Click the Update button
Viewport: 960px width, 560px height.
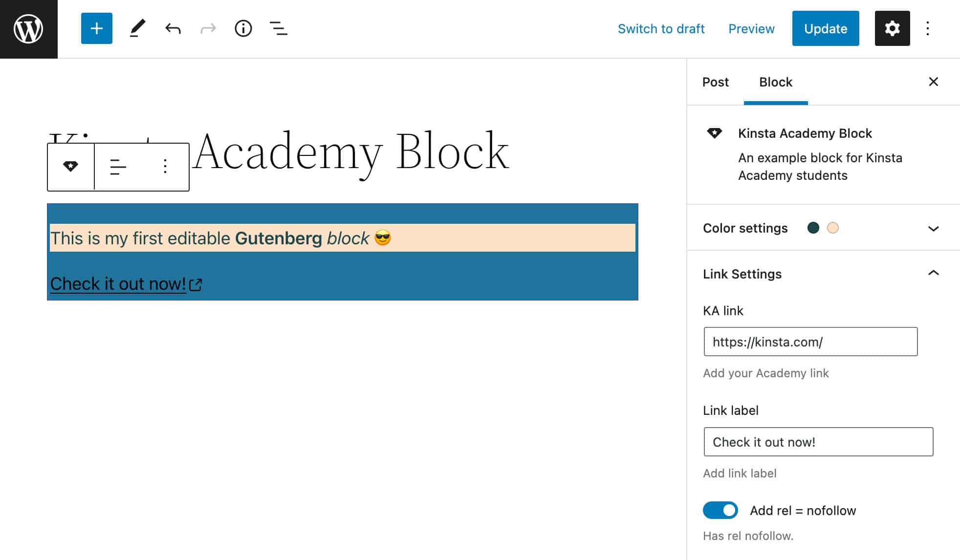tap(826, 28)
